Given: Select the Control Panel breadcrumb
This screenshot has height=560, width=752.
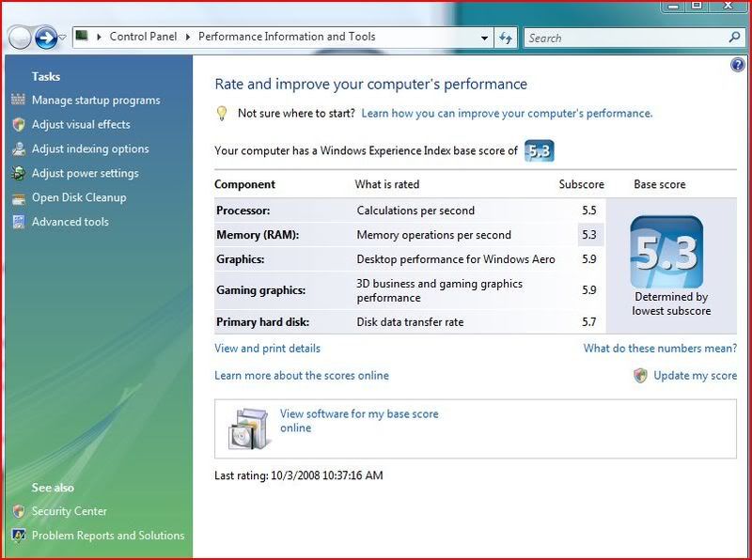Looking at the screenshot, I should coord(143,37).
